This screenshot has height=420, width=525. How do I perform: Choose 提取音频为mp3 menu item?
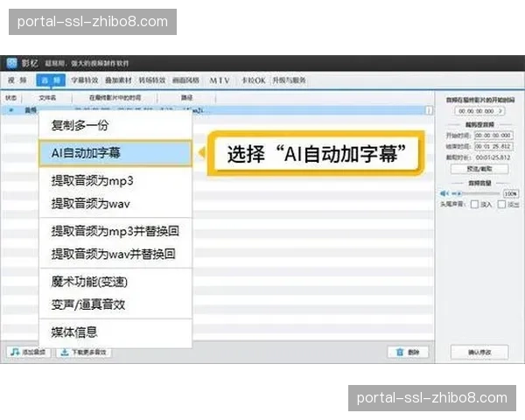(115, 181)
